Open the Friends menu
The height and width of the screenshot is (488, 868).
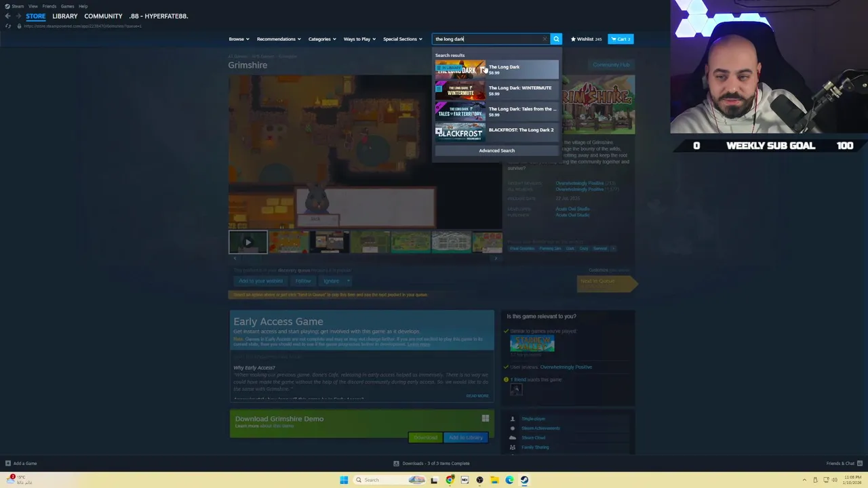(x=50, y=6)
